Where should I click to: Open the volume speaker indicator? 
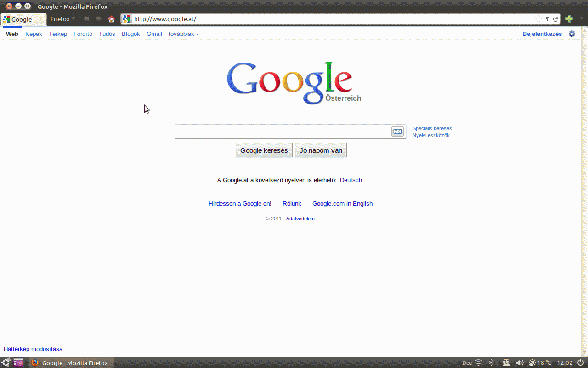click(x=520, y=362)
